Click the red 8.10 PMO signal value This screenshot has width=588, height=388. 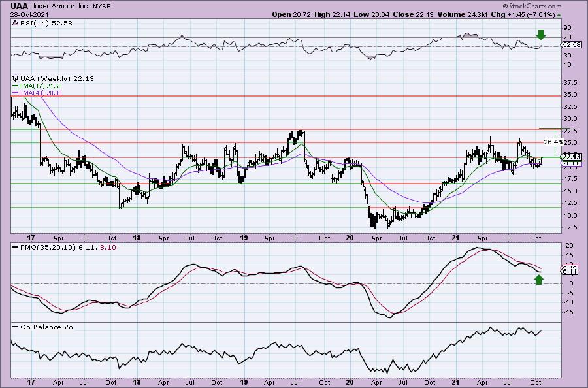[108, 248]
